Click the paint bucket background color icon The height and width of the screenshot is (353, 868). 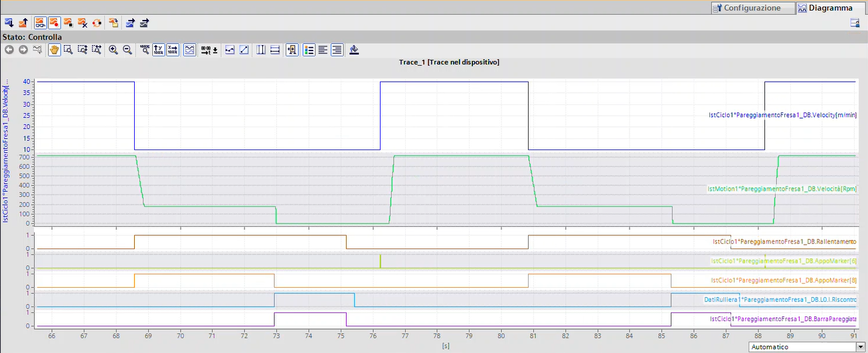pyautogui.click(x=354, y=50)
